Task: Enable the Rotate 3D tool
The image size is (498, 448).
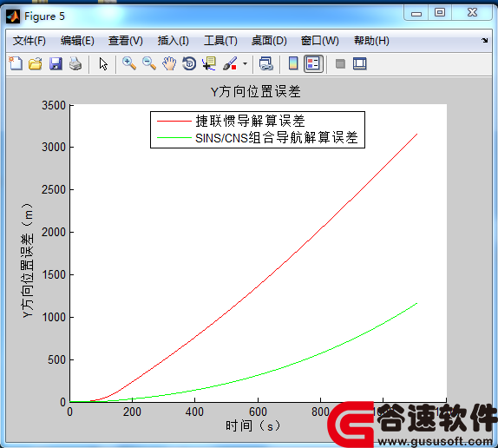Action: 189,64
